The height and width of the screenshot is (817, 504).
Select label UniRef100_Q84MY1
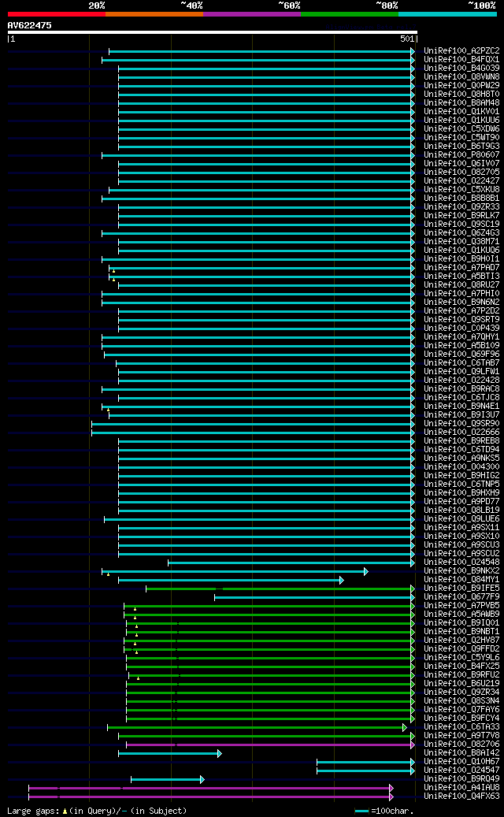(x=461, y=579)
